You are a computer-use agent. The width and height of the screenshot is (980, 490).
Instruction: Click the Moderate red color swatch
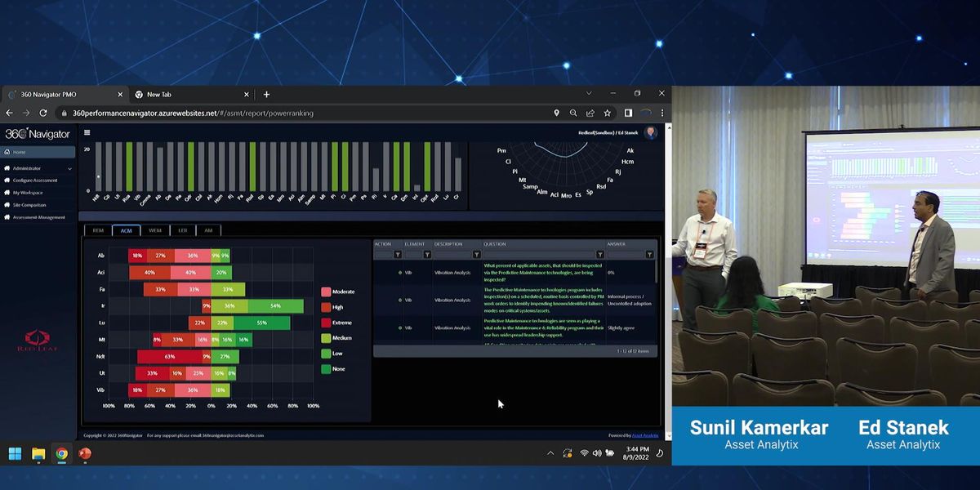326,291
